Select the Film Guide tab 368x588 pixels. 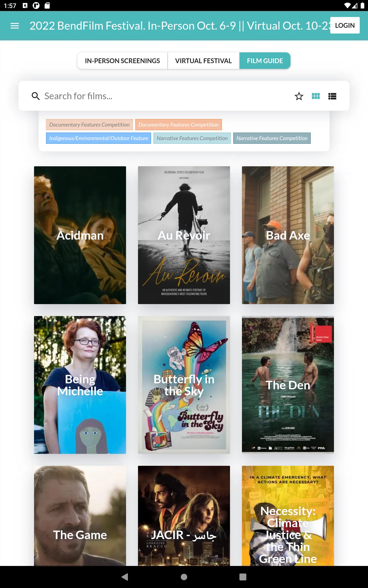point(265,61)
